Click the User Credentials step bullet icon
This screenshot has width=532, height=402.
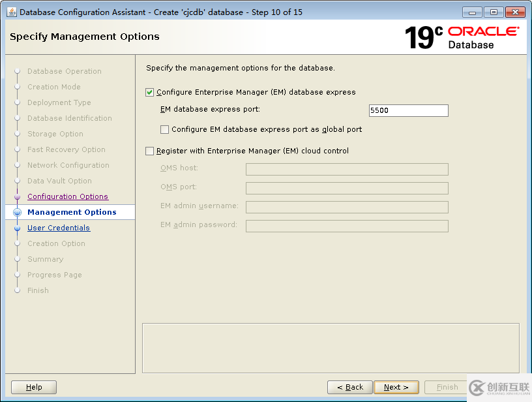pyautogui.click(x=18, y=228)
